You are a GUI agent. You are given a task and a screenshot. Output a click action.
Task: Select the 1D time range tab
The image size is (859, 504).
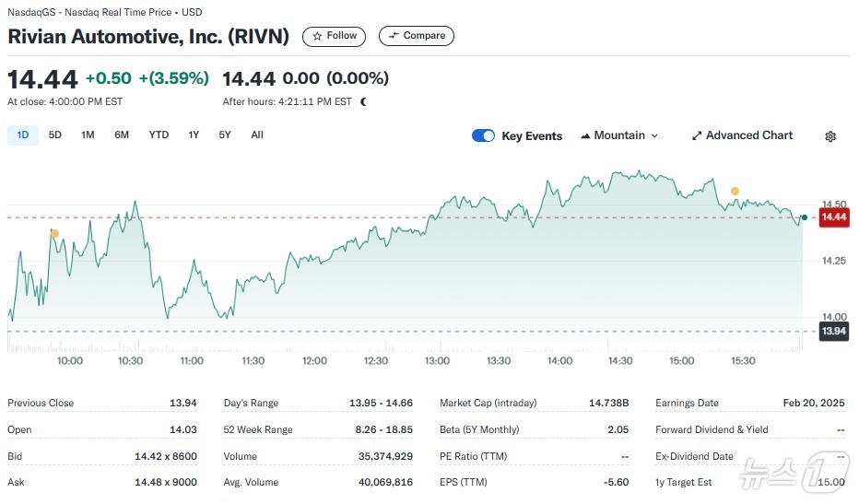pyautogui.click(x=23, y=135)
